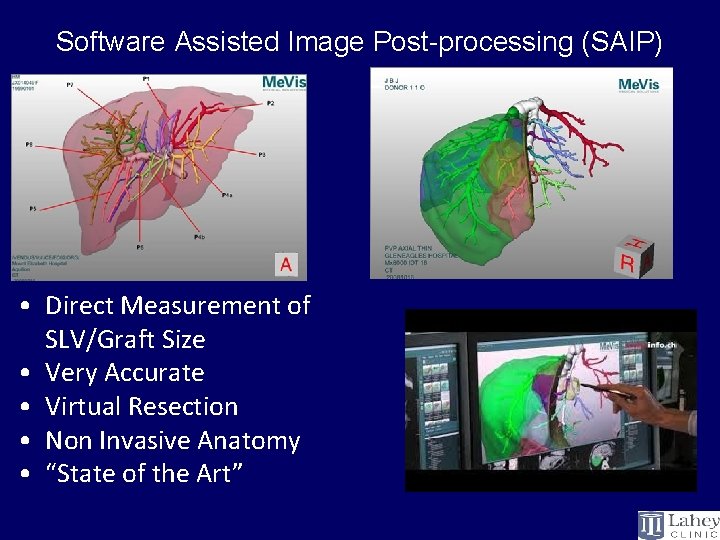Click the P3 segment label
720x540 pixels.
(x=262, y=155)
